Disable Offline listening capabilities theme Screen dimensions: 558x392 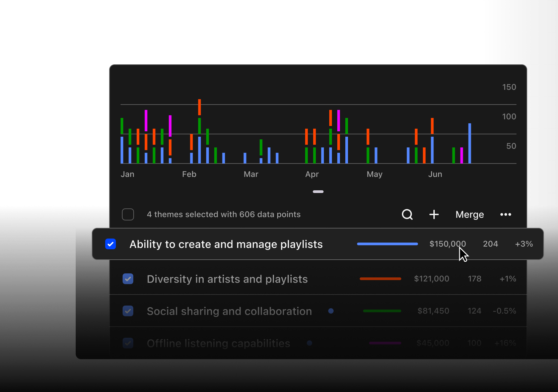point(128,343)
